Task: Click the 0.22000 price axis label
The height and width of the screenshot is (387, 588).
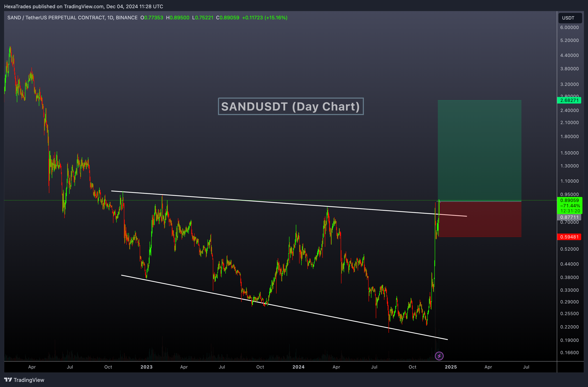Action: (x=569, y=327)
